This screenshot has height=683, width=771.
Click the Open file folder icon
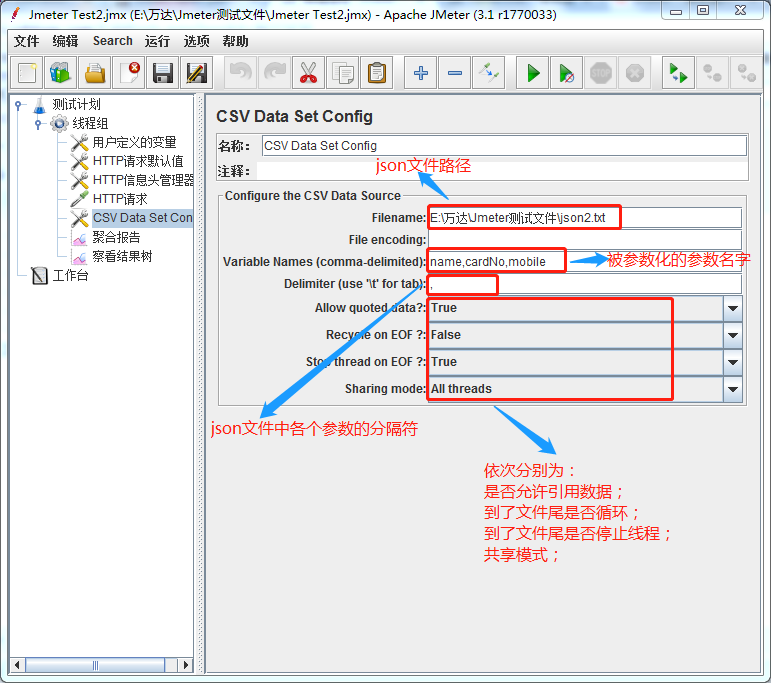tap(94, 73)
